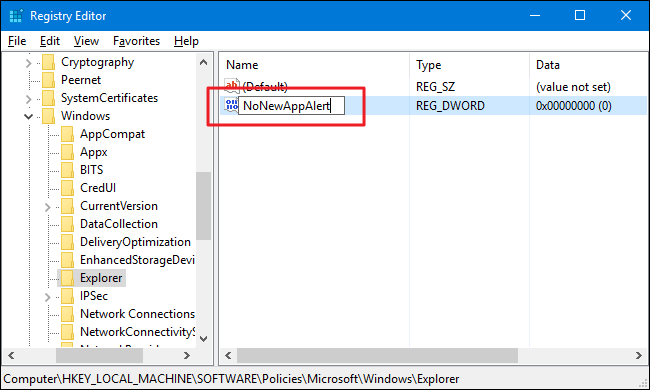Click the tree pane vertical scrollbar thumb
The width and height of the screenshot is (650, 390).
click(204, 206)
